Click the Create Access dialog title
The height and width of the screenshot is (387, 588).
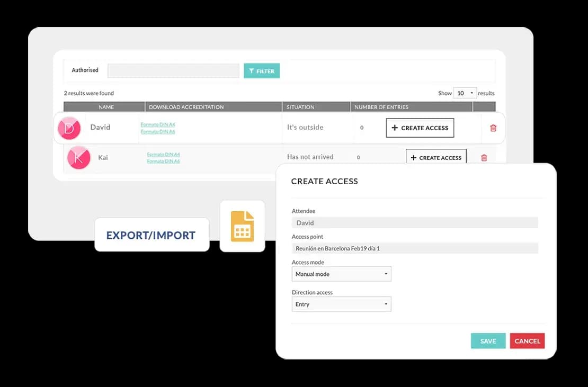point(324,182)
